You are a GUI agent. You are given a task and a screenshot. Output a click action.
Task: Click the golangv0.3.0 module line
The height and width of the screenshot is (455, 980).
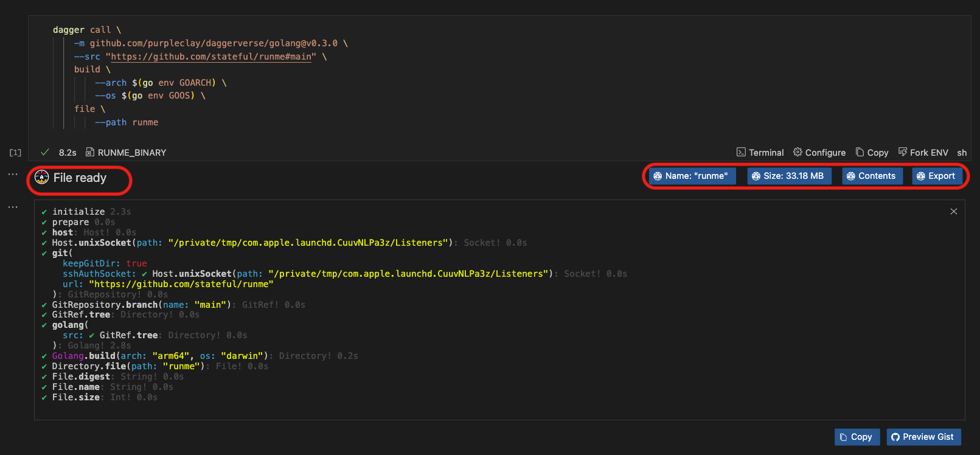click(211, 43)
